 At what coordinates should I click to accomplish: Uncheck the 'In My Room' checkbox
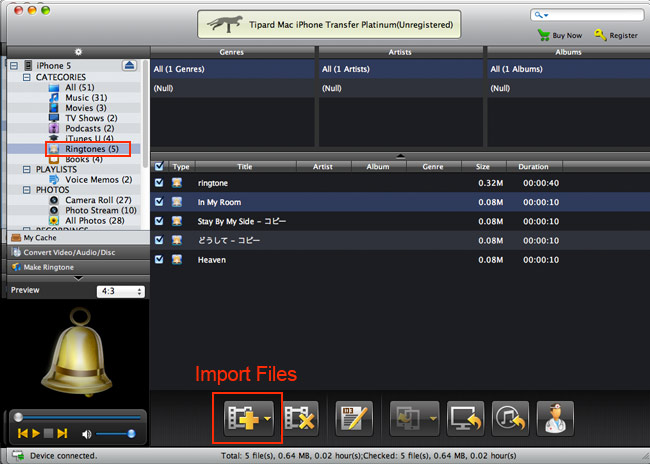pyautogui.click(x=159, y=202)
